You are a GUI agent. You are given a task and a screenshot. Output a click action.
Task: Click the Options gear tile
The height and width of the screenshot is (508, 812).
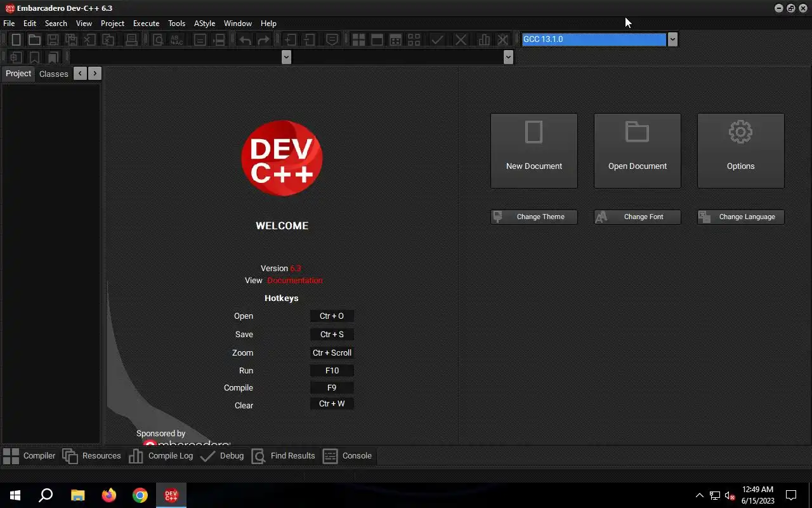[741, 150]
